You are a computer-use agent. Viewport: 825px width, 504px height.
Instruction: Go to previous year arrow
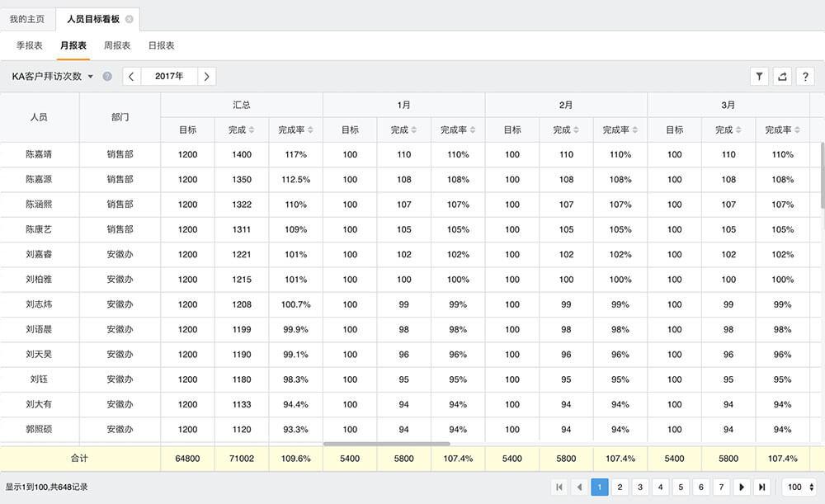point(131,77)
